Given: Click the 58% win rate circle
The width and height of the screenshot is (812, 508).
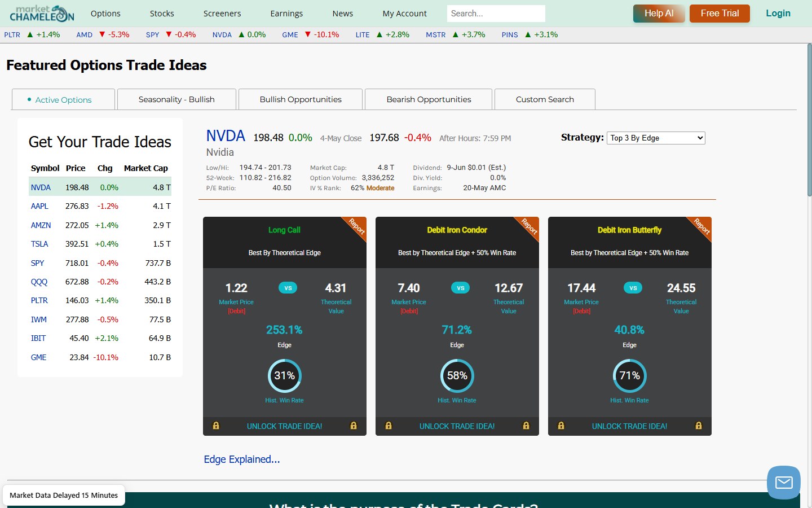Looking at the screenshot, I should pos(457,376).
